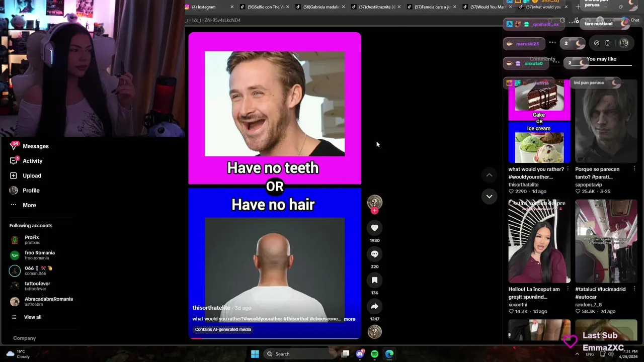The width and height of the screenshot is (644, 362).
Task: Expand following list with View all
Action: (x=27, y=317)
